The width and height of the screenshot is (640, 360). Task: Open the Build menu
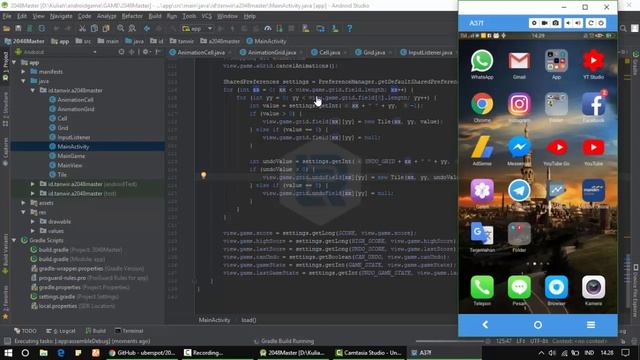coord(155,16)
